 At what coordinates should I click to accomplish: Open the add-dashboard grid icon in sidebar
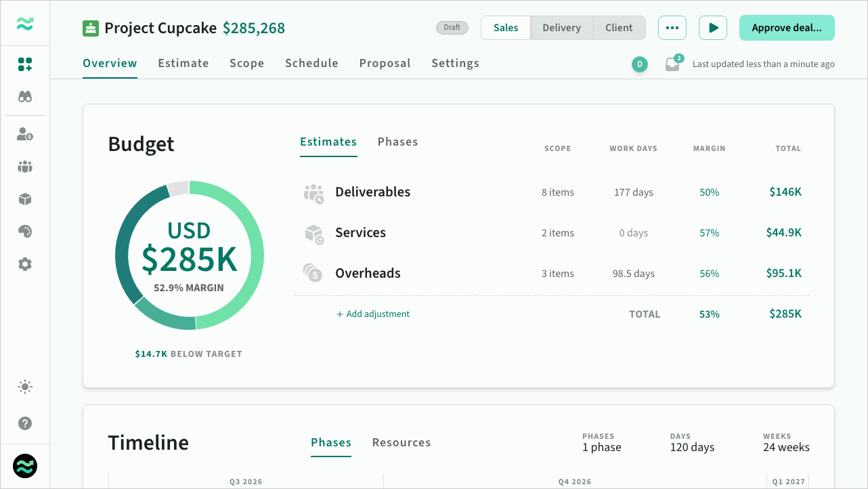click(25, 64)
